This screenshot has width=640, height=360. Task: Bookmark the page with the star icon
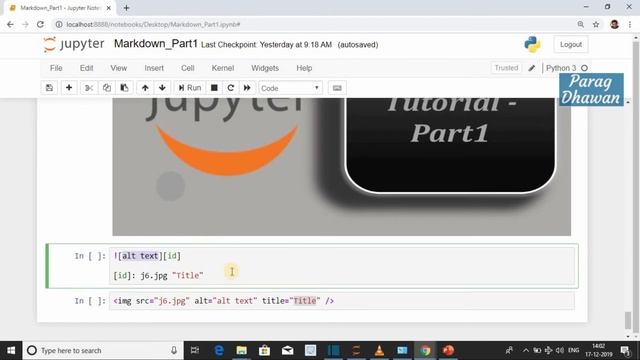[x=596, y=24]
